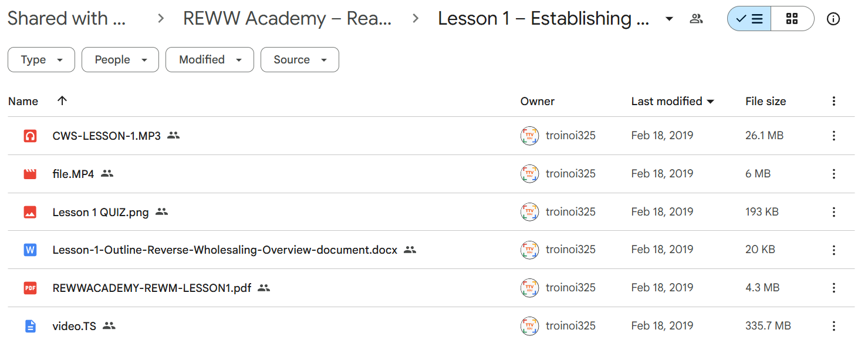Expand the Lesson 1 folder dropdown arrow
The height and width of the screenshot is (343, 868).
tap(669, 19)
